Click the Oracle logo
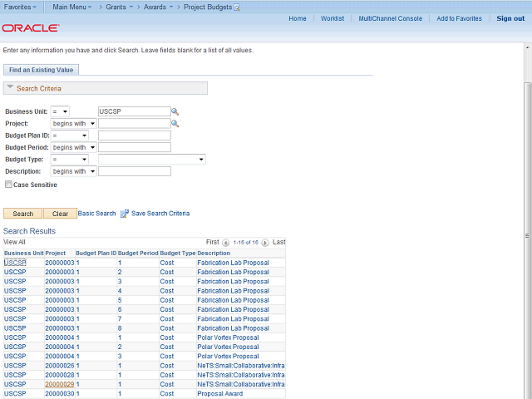 (x=31, y=27)
